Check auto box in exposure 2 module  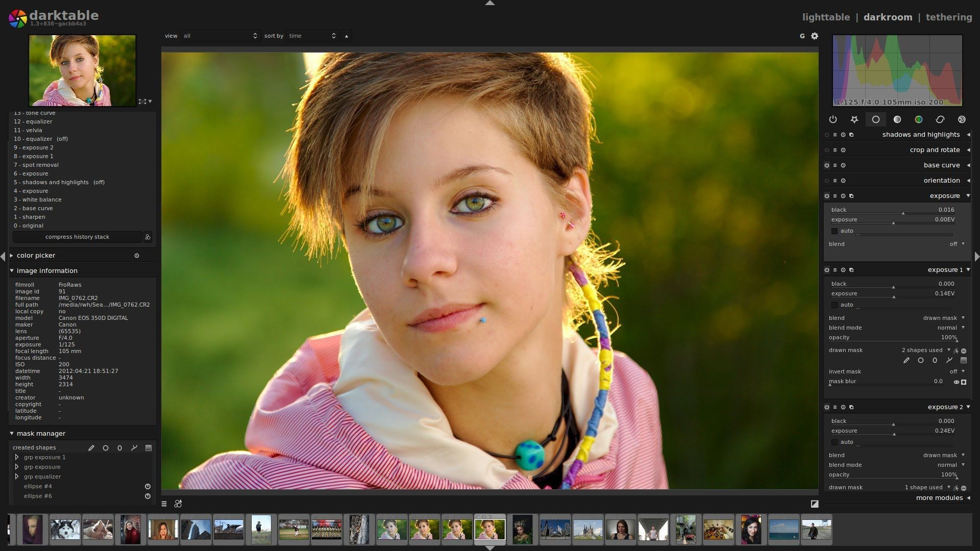tap(835, 442)
